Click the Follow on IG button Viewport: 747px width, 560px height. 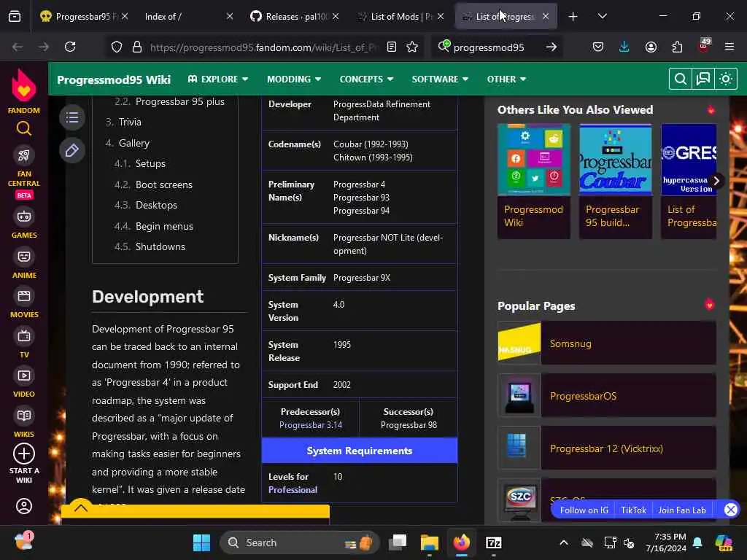point(584,510)
